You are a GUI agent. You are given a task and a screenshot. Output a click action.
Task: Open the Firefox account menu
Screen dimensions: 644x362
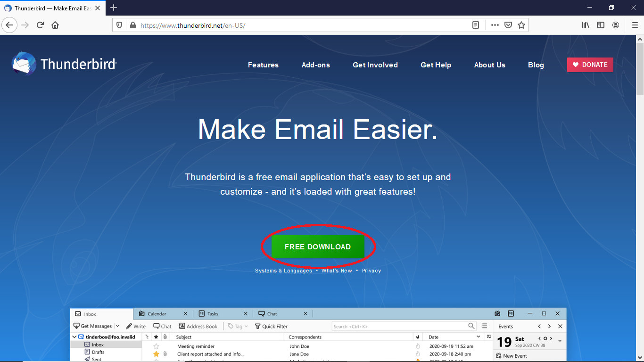click(616, 25)
